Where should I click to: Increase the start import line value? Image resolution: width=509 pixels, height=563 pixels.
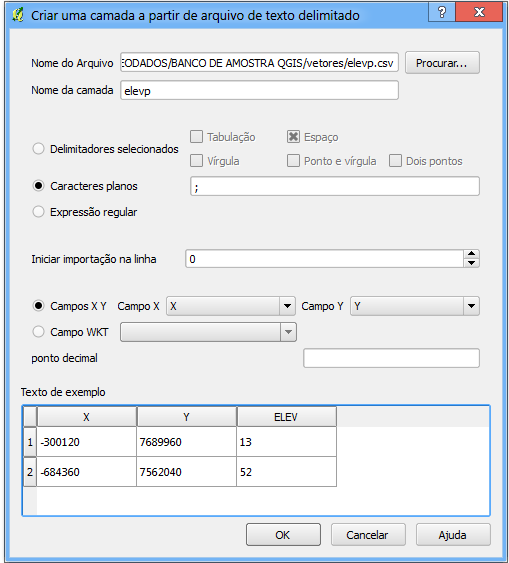click(471, 254)
